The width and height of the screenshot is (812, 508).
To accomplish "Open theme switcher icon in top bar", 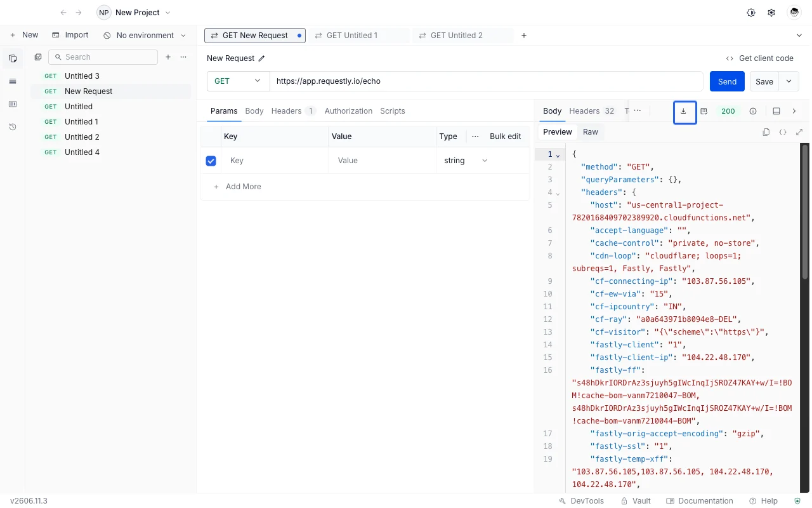I will 751,13.
